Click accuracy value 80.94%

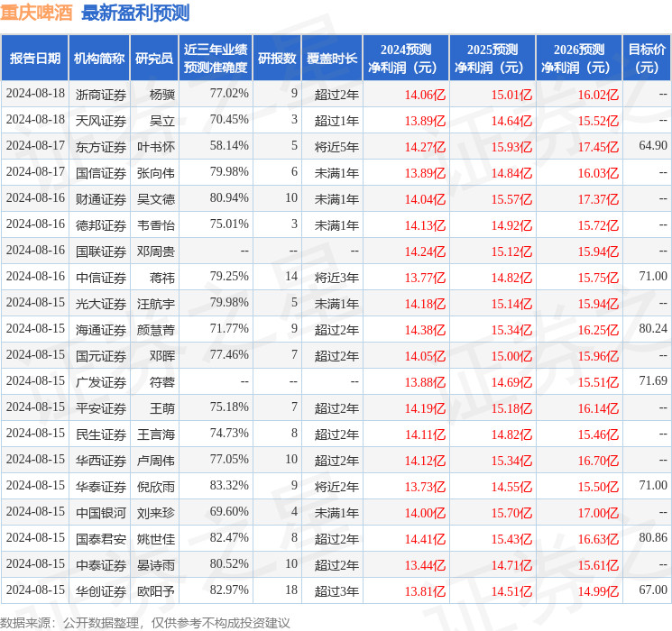(229, 198)
